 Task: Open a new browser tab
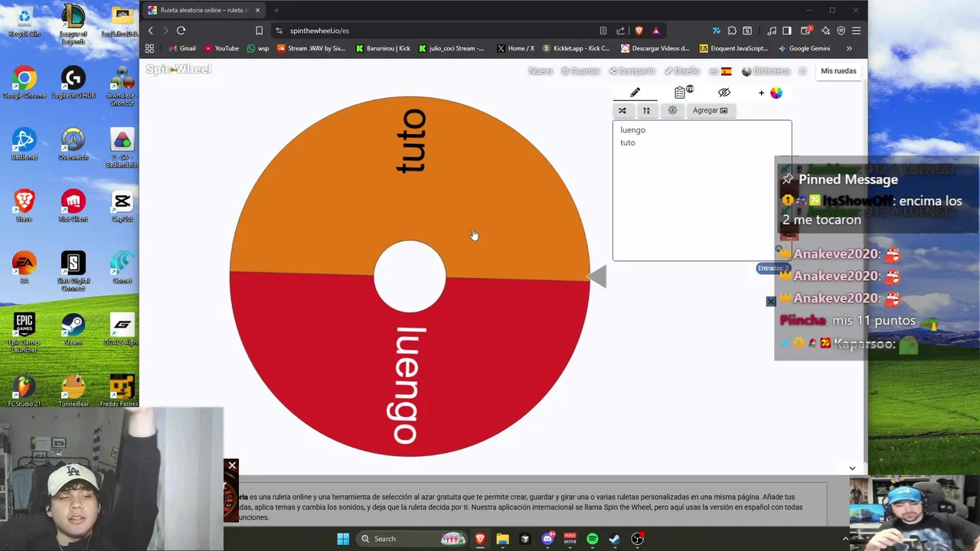[x=276, y=10]
